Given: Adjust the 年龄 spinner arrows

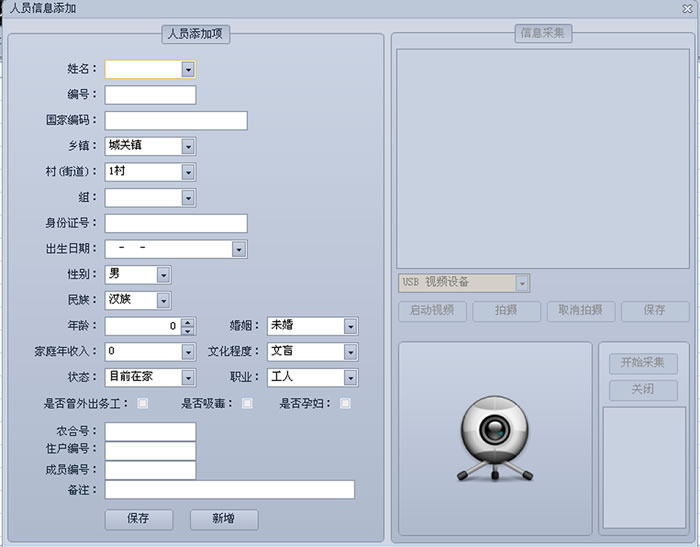Looking at the screenshot, I should (x=188, y=326).
